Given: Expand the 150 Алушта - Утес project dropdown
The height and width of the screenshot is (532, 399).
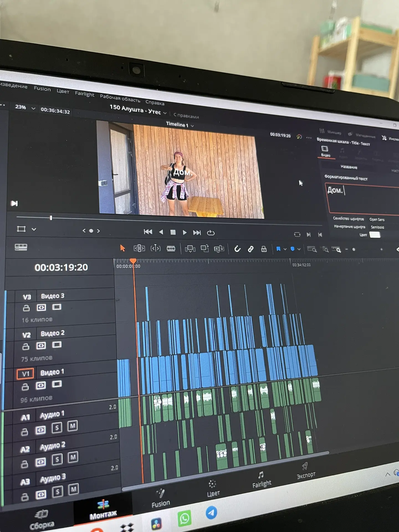Looking at the screenshot, I should point(165,113).
